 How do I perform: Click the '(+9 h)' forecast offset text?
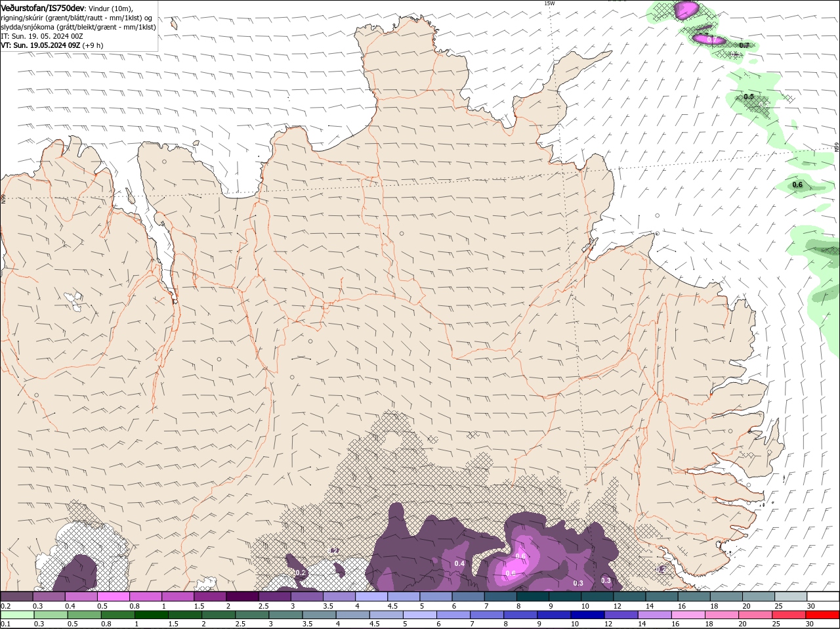coord(93,45)
